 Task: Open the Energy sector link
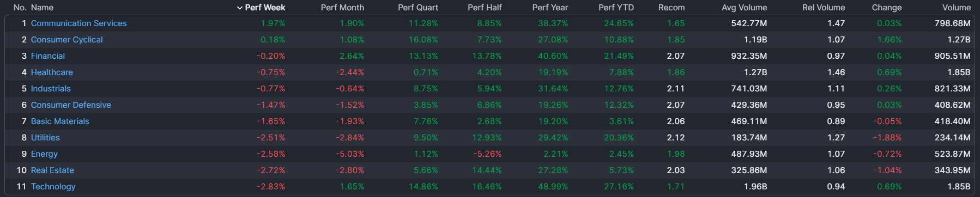click(44, 154)
